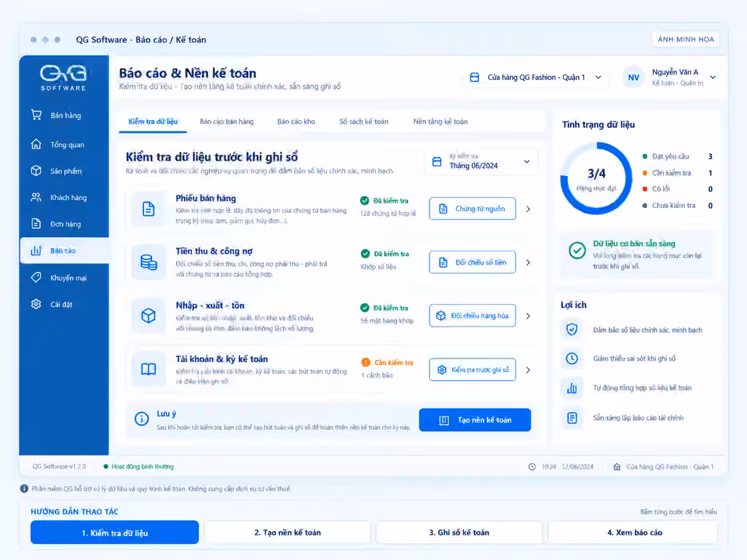Expand the Nguyễn Văn A user menu

click(713, 77)
